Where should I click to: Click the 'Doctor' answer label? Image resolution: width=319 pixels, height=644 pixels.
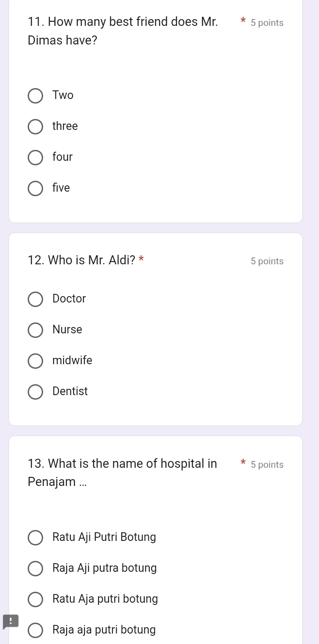(69, 299)
